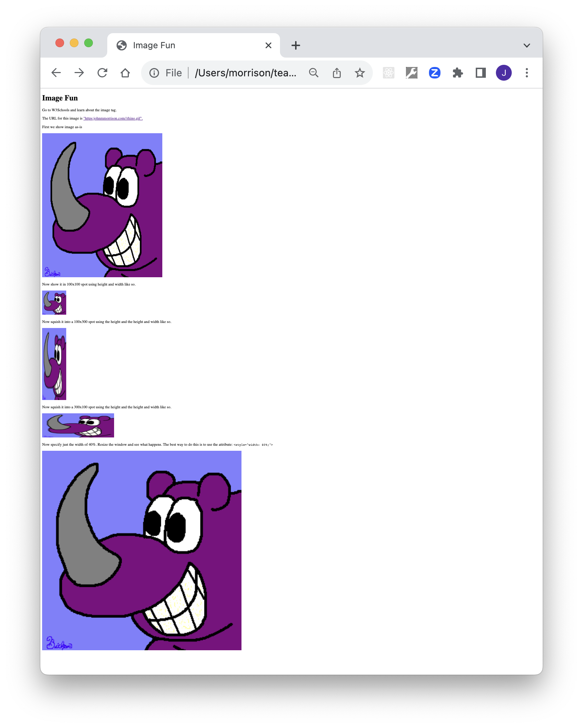
Task: Open the blue Z extension
Action: (x=435, y=73)
